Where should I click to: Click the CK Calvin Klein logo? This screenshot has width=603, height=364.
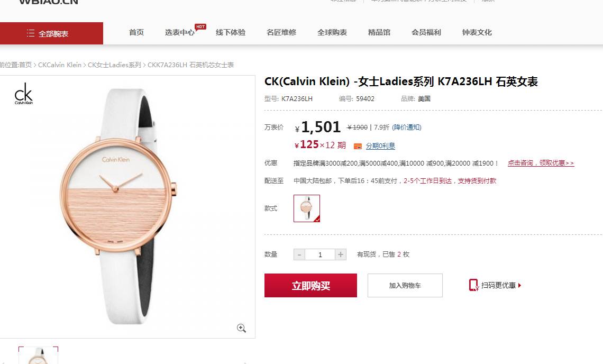tap(23, 94)
